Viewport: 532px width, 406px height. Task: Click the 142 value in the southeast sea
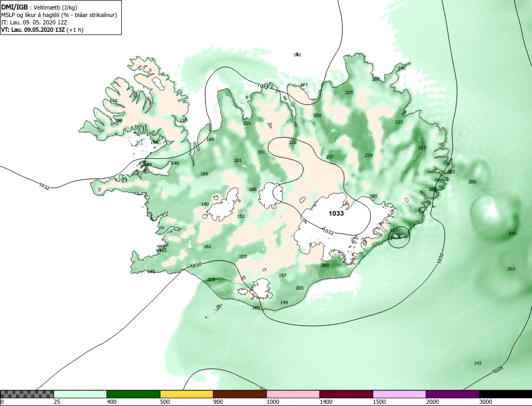point(478,363)
